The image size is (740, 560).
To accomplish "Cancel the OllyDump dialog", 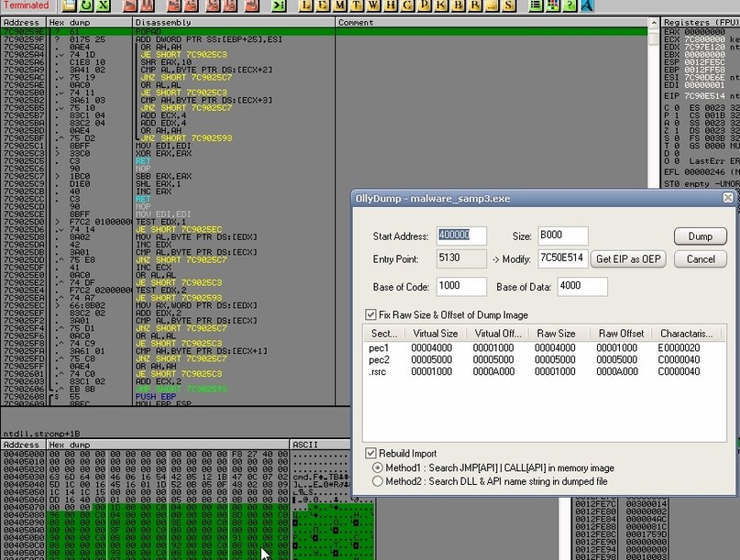I will (x=700, y=259).
